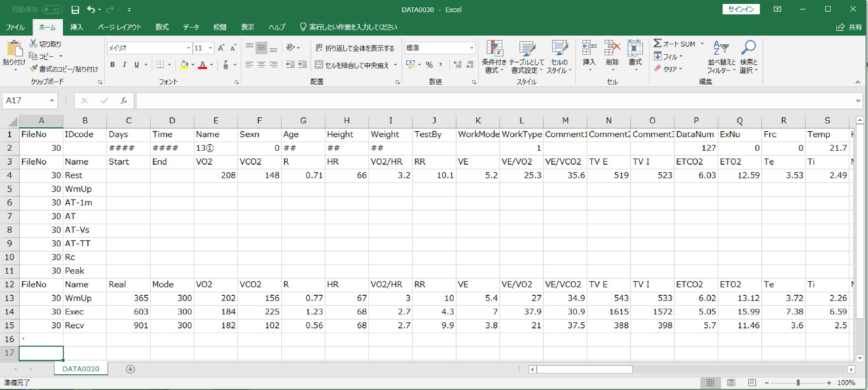Click the Sign in button
The image size is (868, 390).
(x=741, y=9)
